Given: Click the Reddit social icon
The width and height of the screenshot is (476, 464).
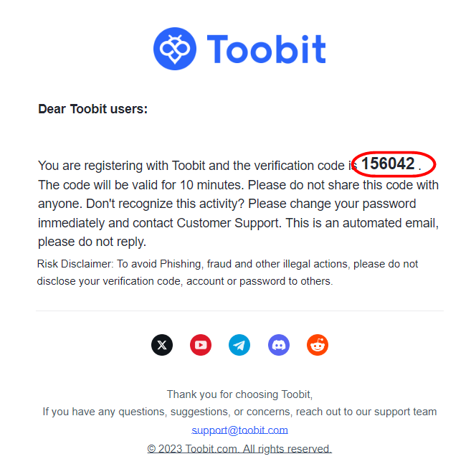Looking at the screenshot, I should 318,345.
